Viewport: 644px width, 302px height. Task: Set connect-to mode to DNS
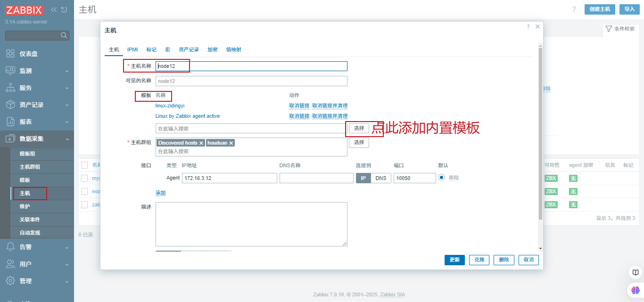381,178
